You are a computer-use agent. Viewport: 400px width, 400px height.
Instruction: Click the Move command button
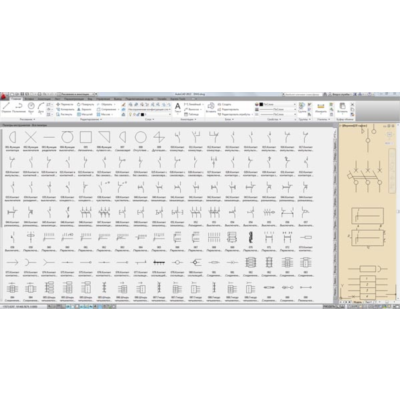pos(65,104)
